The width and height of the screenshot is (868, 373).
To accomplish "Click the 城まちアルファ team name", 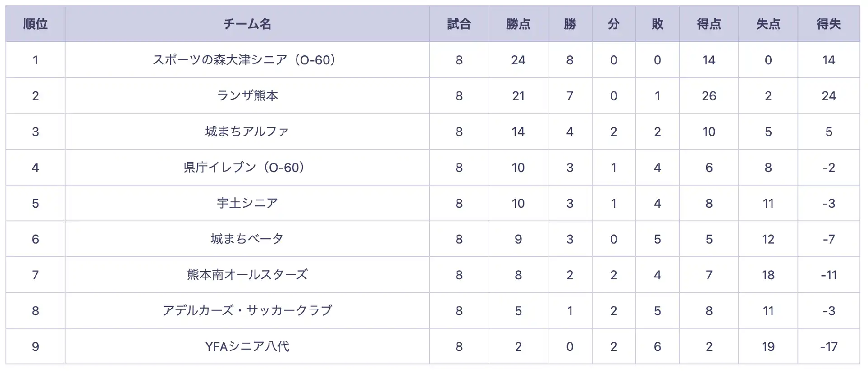I will coord(247,131).
